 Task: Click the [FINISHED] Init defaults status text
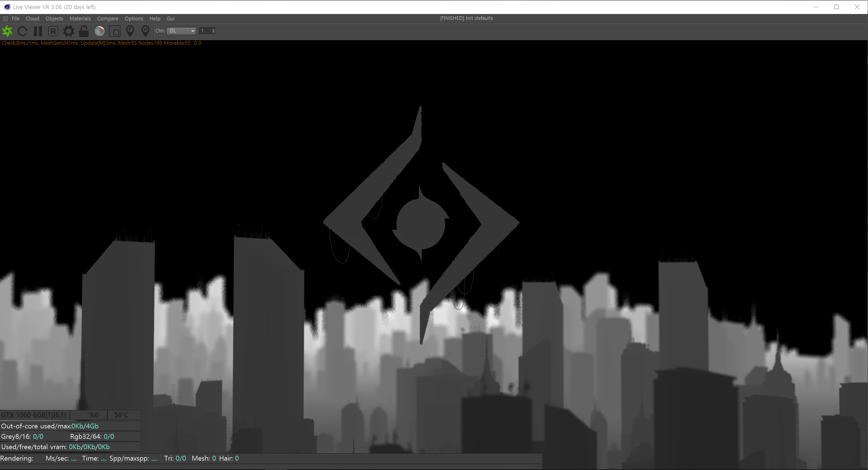(x=466, y=18)
